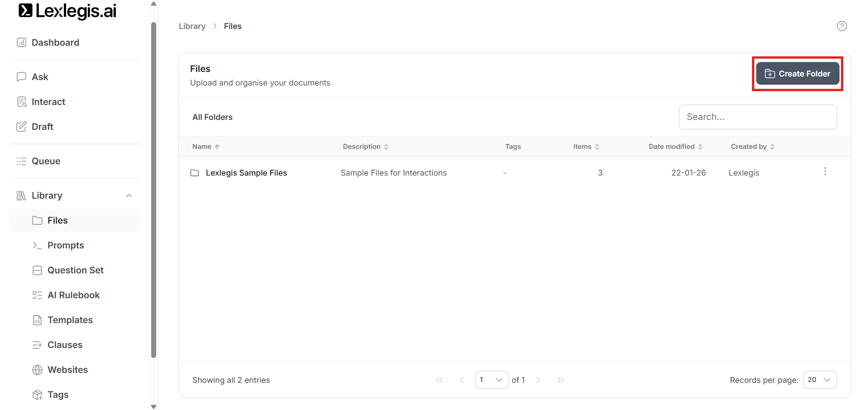Click the help question mark icon
The width and height of the screenshot is (868, 410).
coord(841,26)
